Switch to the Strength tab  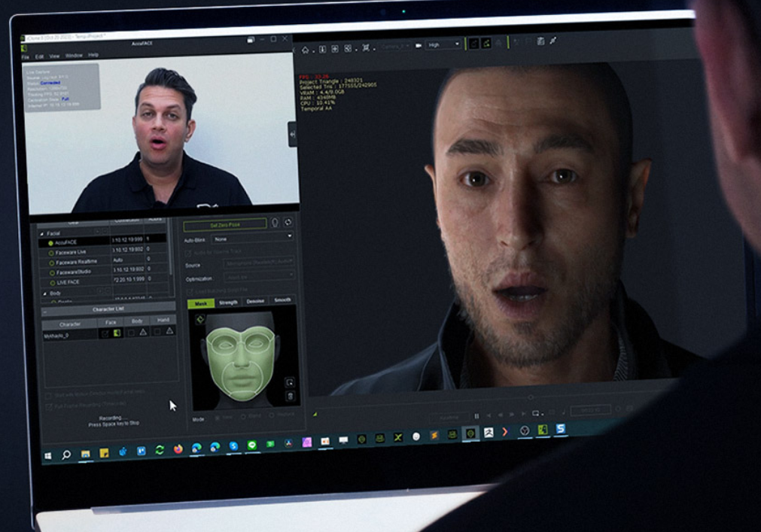click(228, 302)
